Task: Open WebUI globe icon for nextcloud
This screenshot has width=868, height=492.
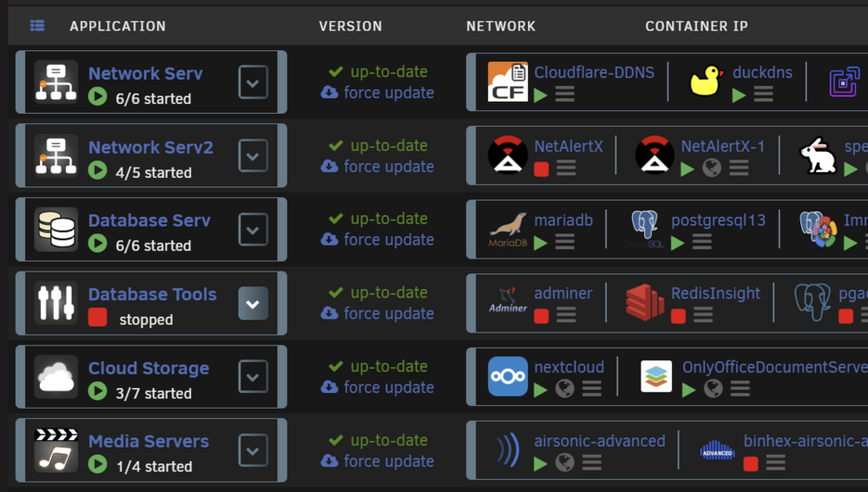Action: pyautogui.click(x=565, y=389)
